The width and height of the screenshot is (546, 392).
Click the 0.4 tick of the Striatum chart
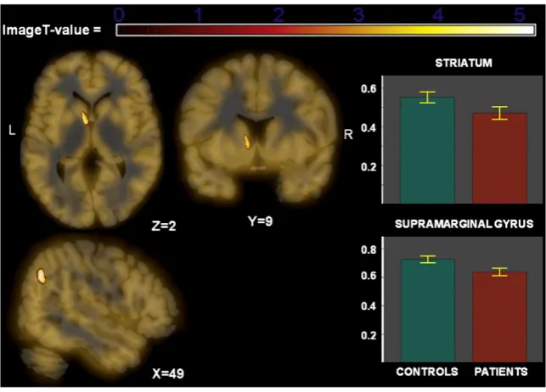(x=369, y=128)
